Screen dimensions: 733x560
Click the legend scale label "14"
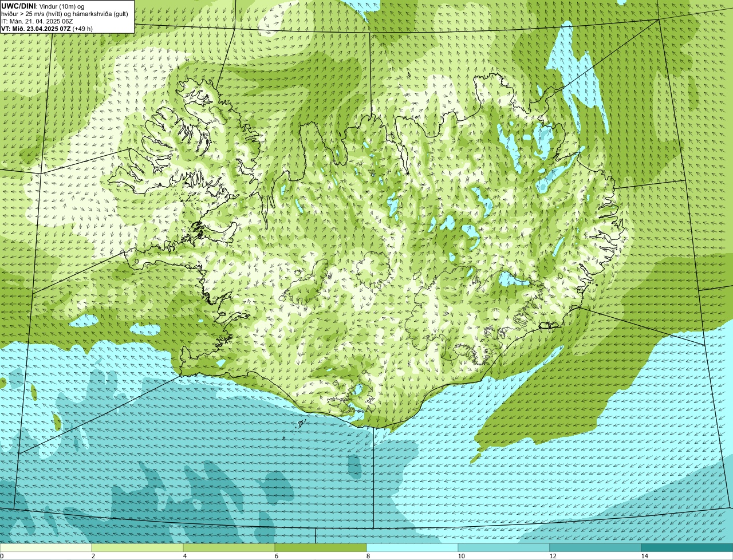[644, 556]
